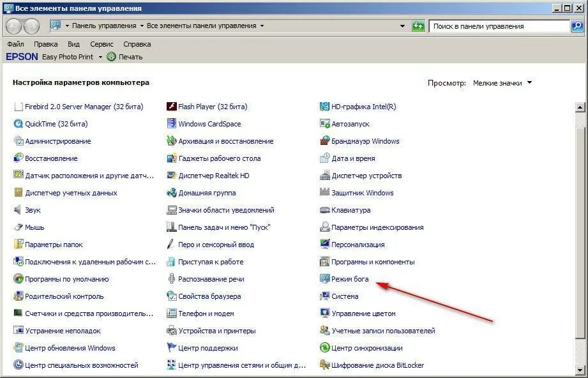Open the Справка menu
This screenshot has height=378, width=588.
tap(137, 44)
